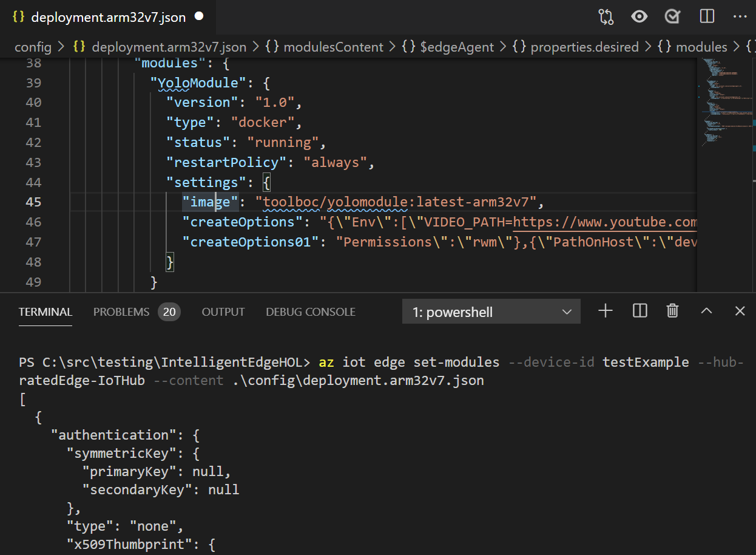756x555 pixels.
Task: Click the "primaryKey": null terminal line
Action: pyautogui.click(x=157, y=471)
